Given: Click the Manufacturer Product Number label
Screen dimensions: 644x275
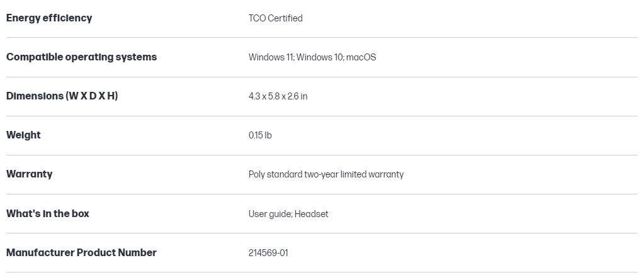Looking at the screenshot, I should pyautogui.click(x=81, y=252).
